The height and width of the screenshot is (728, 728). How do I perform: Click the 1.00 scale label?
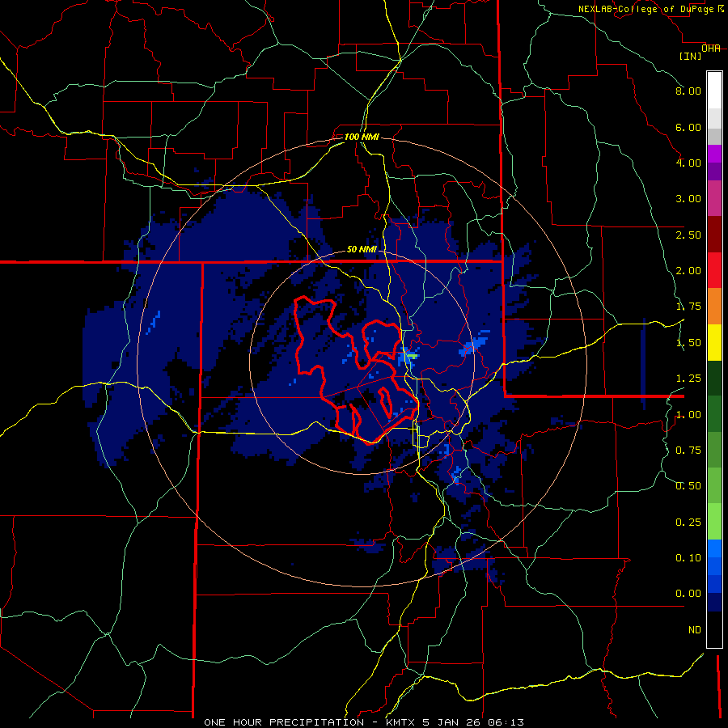click(688, 415)
